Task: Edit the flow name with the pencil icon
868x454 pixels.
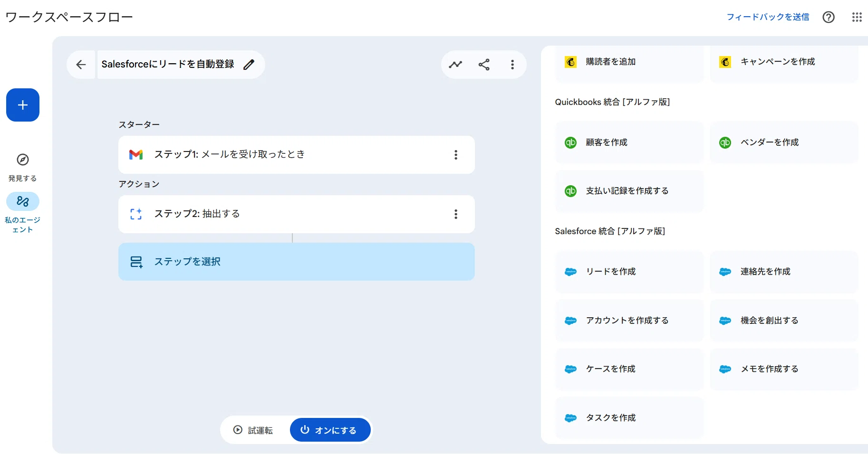Action: coord(249,65)
